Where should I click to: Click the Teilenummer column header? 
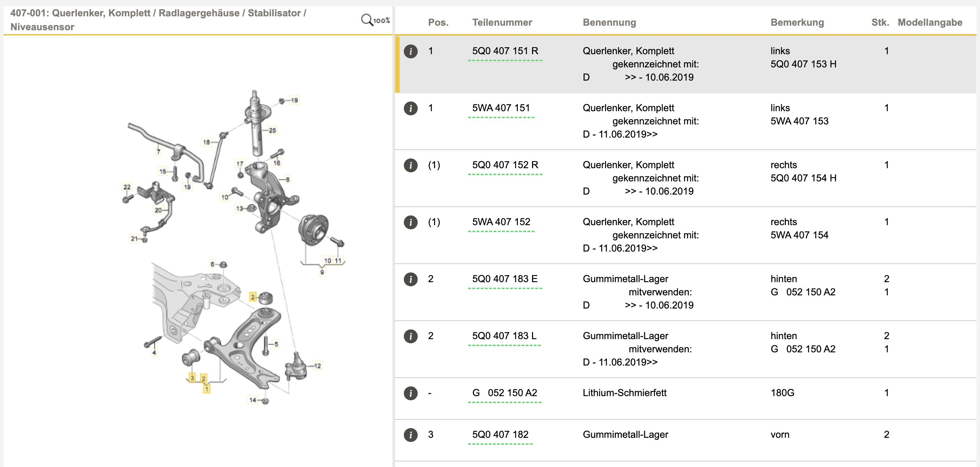pos(502,23)
